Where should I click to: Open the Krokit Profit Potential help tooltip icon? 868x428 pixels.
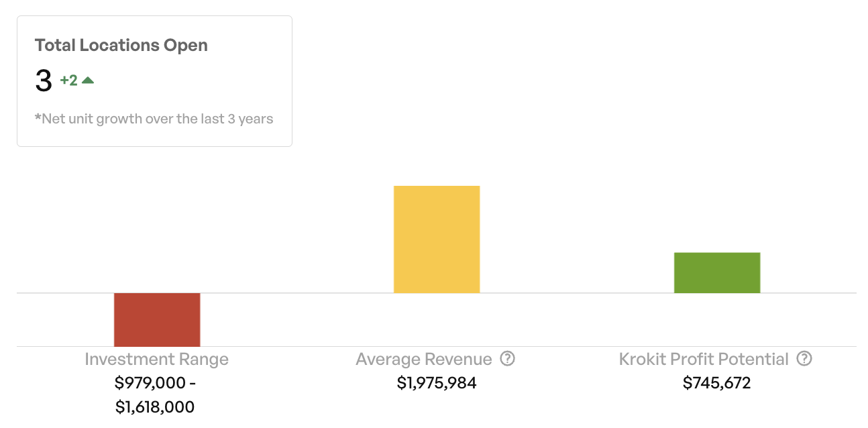coord(804,359)
